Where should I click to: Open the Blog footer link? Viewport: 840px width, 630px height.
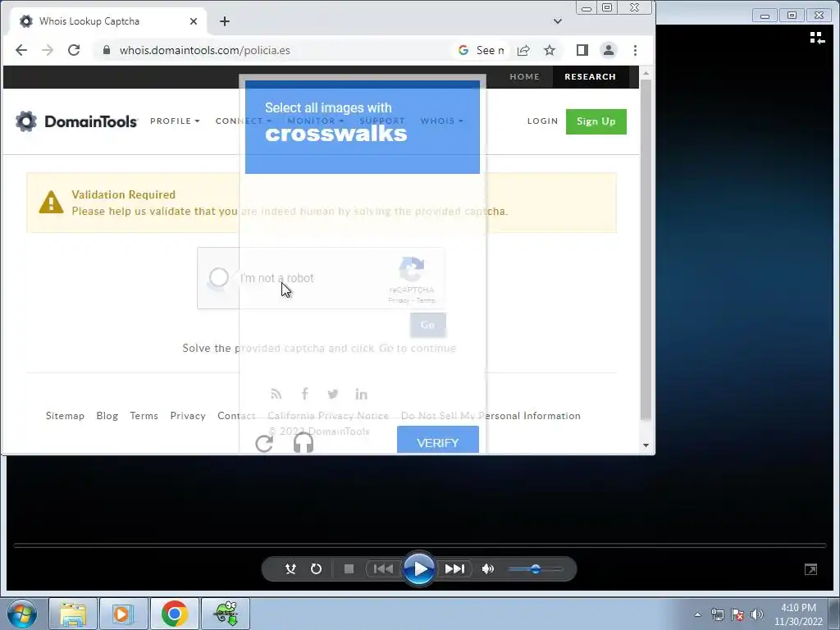(x=107, y=416)
